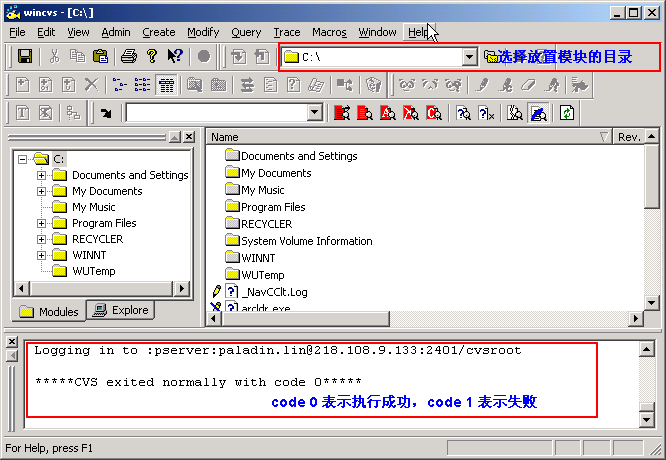666x460 pixels.
Task: Click the context Help arrow icon
Action: [175, 56]
